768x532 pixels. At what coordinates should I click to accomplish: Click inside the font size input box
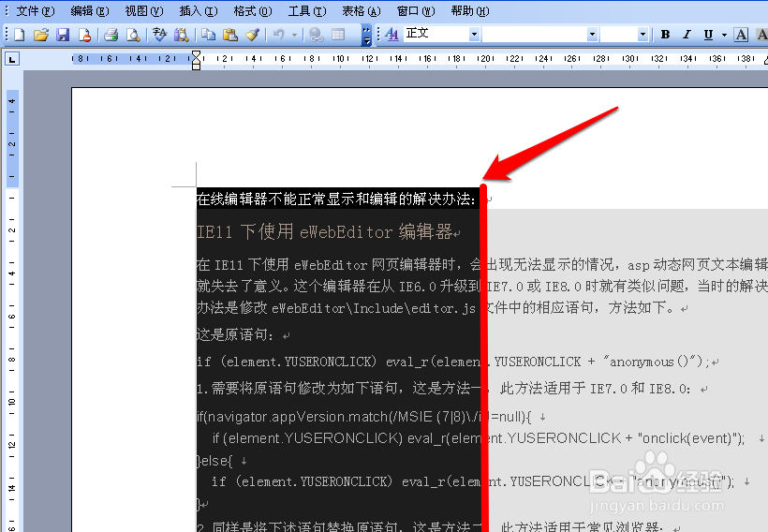click(x=619, y=35)
